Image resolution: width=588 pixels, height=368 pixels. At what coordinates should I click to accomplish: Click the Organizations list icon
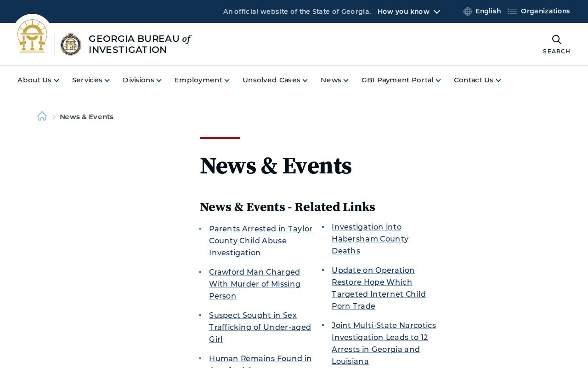[x=512, y=11]
